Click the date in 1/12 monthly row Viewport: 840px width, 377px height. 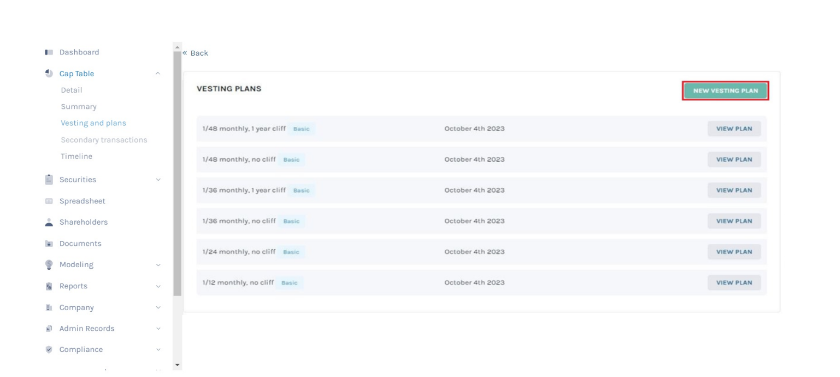pos(474,283)
